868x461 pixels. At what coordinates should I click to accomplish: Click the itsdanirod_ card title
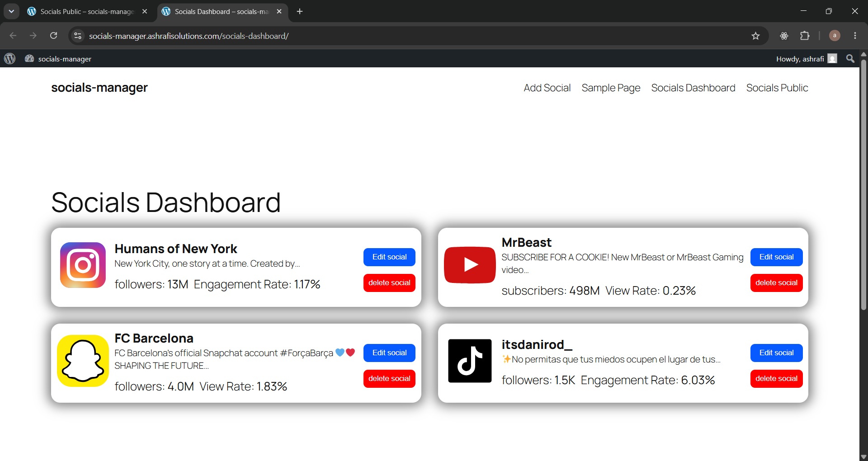click(x=537, y=344)
